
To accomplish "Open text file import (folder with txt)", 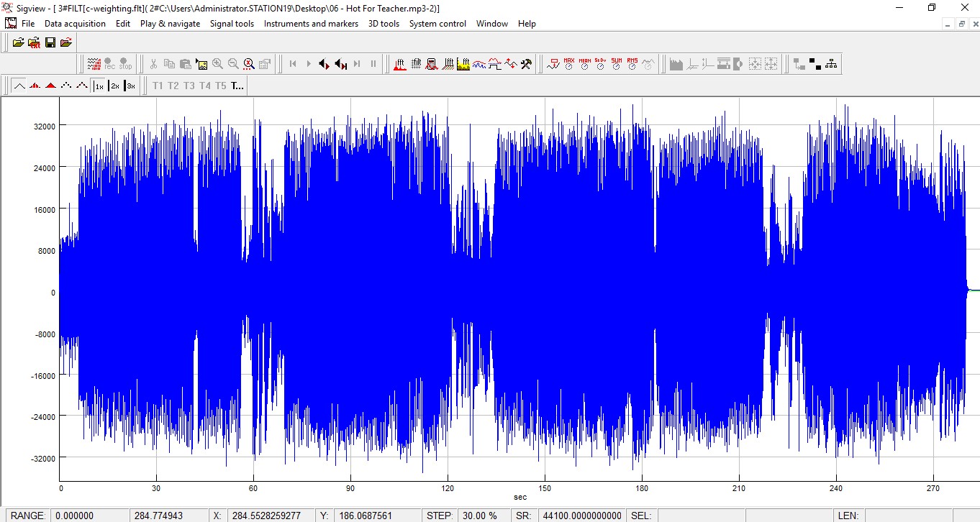I will (35, 42).
